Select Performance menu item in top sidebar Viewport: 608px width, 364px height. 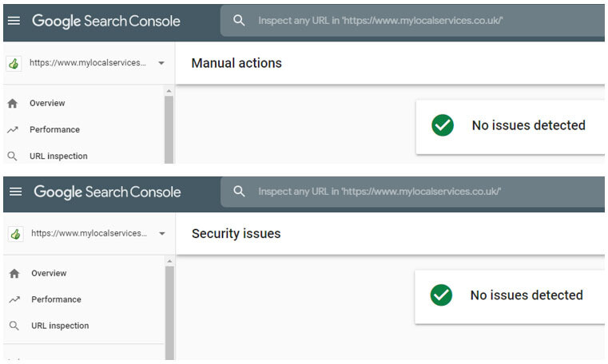pyautogui.click(x=54, y=129)
